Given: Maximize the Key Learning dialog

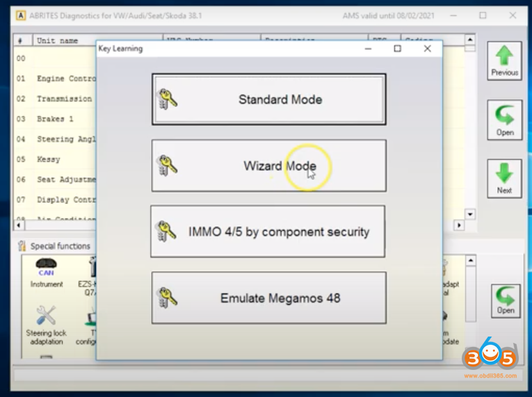Looking at the screenshot, I should pyautogui.click(x=397, y=49).
